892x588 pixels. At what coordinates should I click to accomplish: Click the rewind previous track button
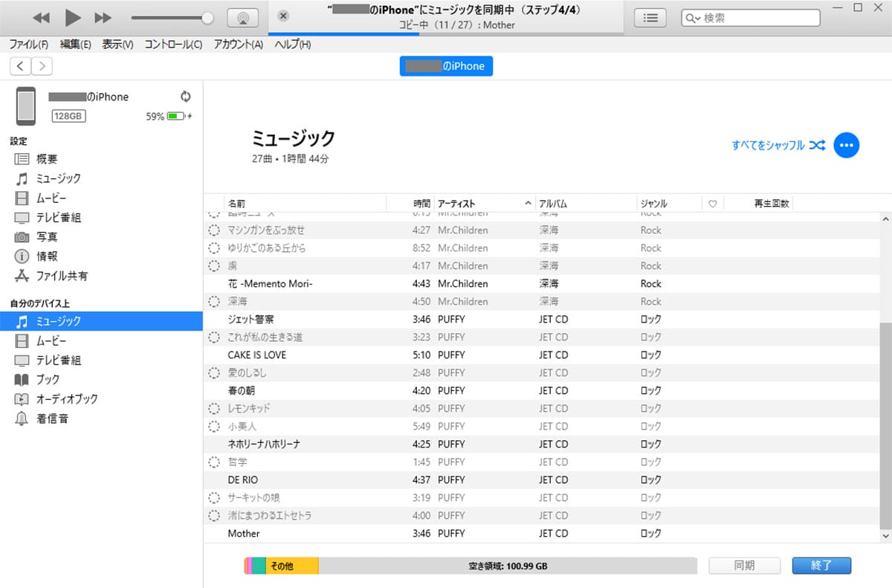click(x=42, y=18)
